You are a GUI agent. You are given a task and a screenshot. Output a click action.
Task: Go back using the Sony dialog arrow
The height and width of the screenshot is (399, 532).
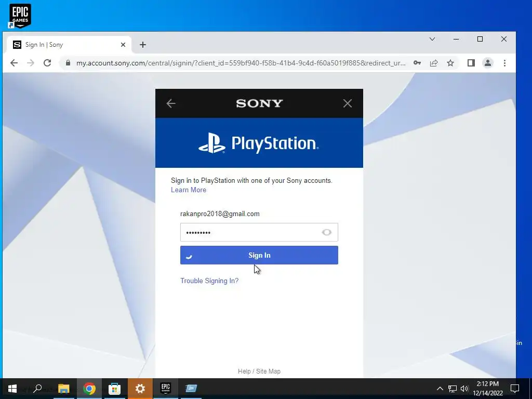tap(171, 103)
